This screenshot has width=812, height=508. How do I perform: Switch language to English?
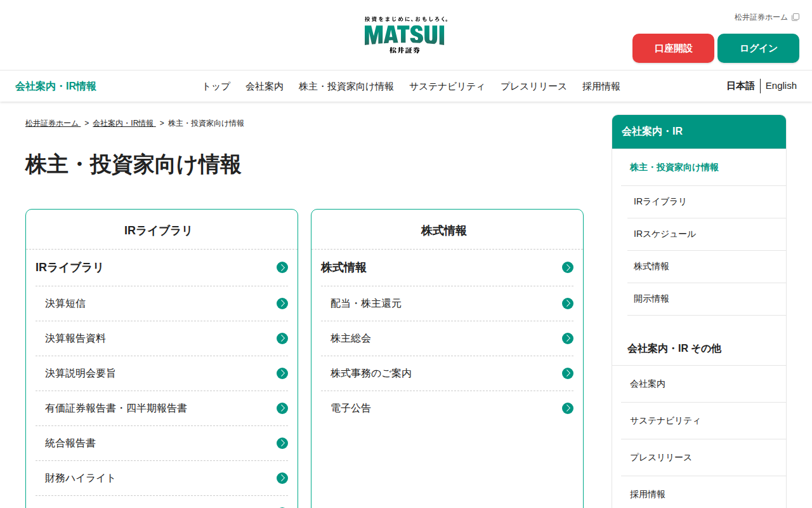click(781, 86)
